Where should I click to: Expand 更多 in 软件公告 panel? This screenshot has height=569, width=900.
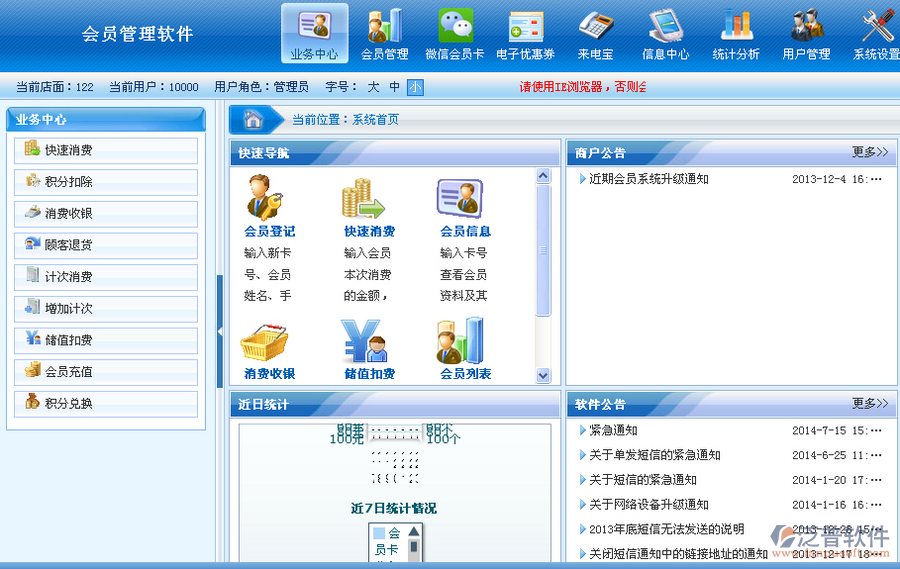coord(869,404)
